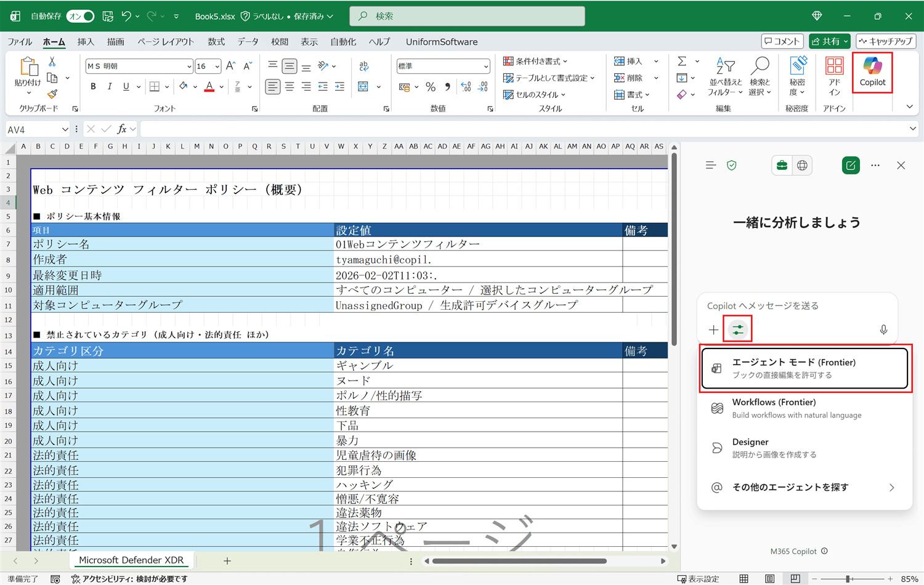The width and height of the screenshot is (924, 585).
Task: Open the ファイル (File) tab
Action: click(20, 42)
